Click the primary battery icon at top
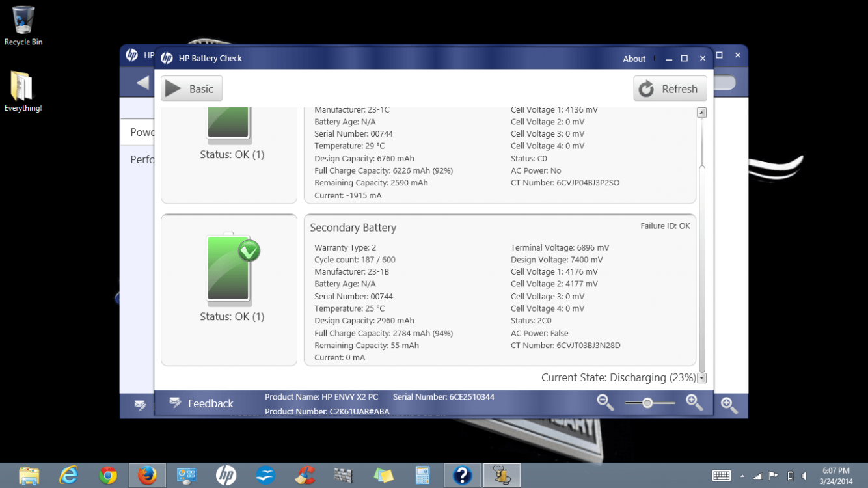Screen dimensions: 868x488 (x=229, y=126)
